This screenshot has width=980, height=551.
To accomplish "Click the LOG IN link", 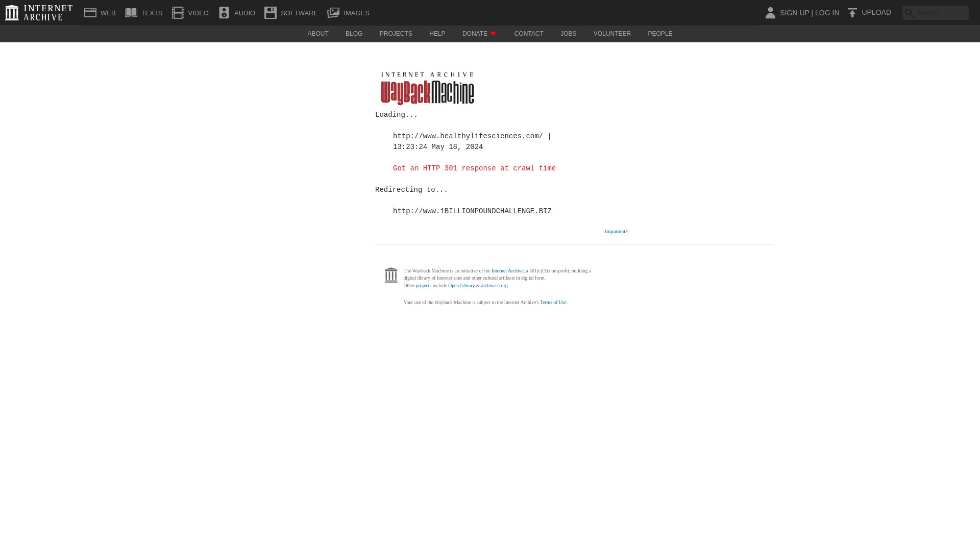I will click(826, 13).
